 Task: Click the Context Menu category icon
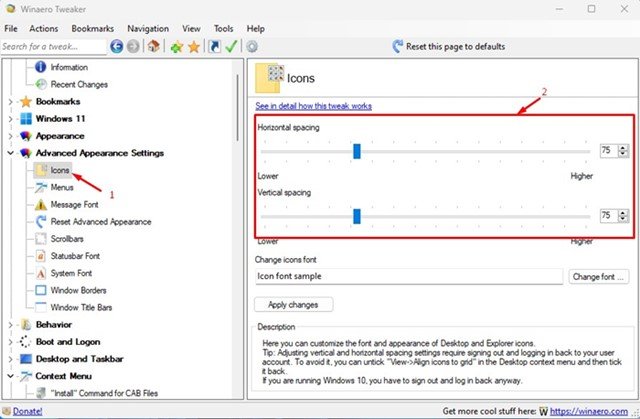(x=26, y=376)
